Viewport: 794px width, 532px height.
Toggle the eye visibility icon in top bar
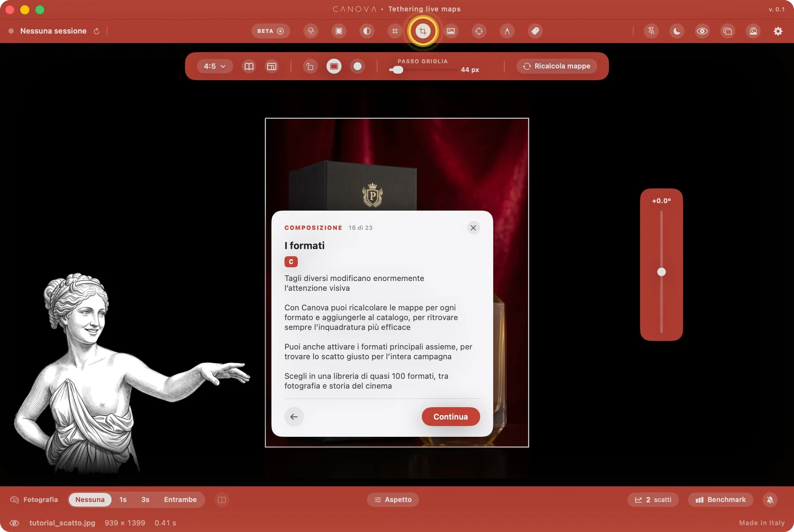click(702, 31)
